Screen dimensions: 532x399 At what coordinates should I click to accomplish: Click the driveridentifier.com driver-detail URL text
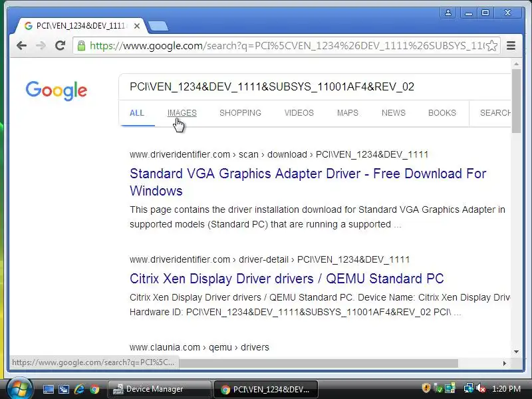(x=269, y=259)
